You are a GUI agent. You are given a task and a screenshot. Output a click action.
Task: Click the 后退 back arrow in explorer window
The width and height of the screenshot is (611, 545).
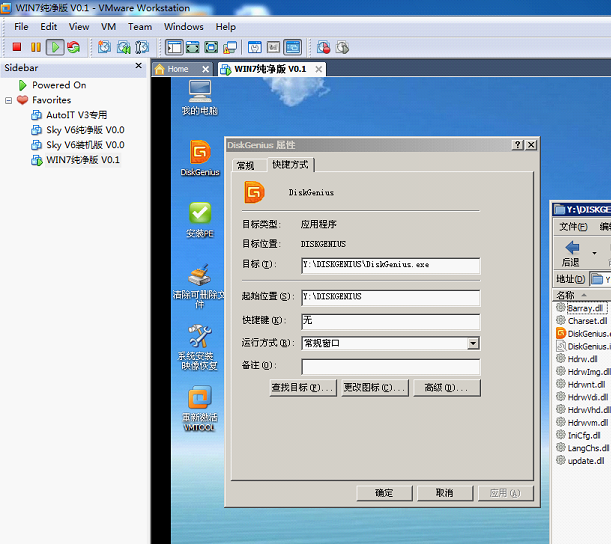coord(571,254)
